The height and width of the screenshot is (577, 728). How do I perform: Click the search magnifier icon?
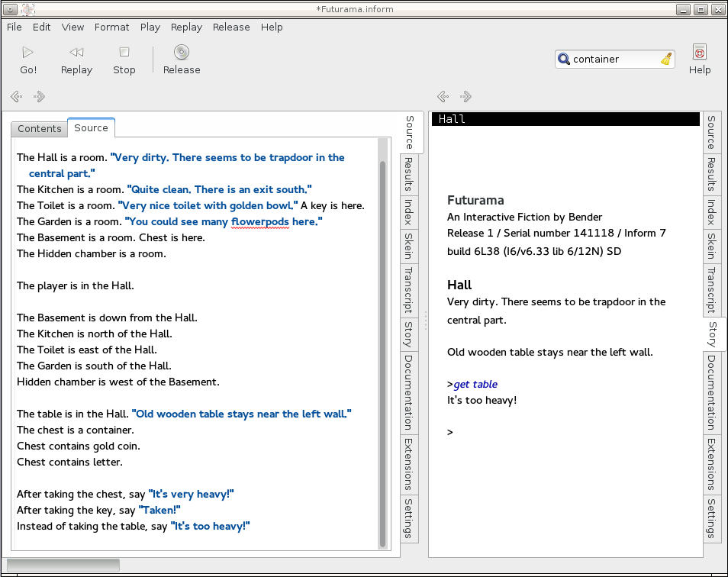[564, 60]
